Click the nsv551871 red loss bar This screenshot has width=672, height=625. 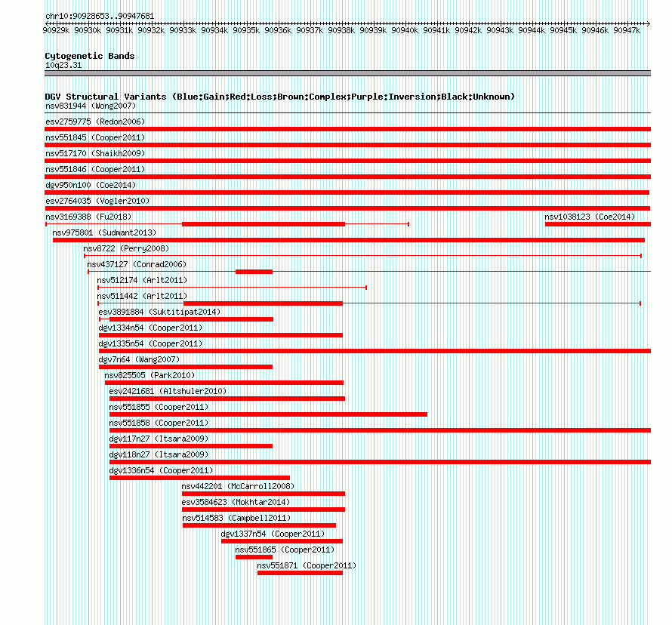coord(300,573)
